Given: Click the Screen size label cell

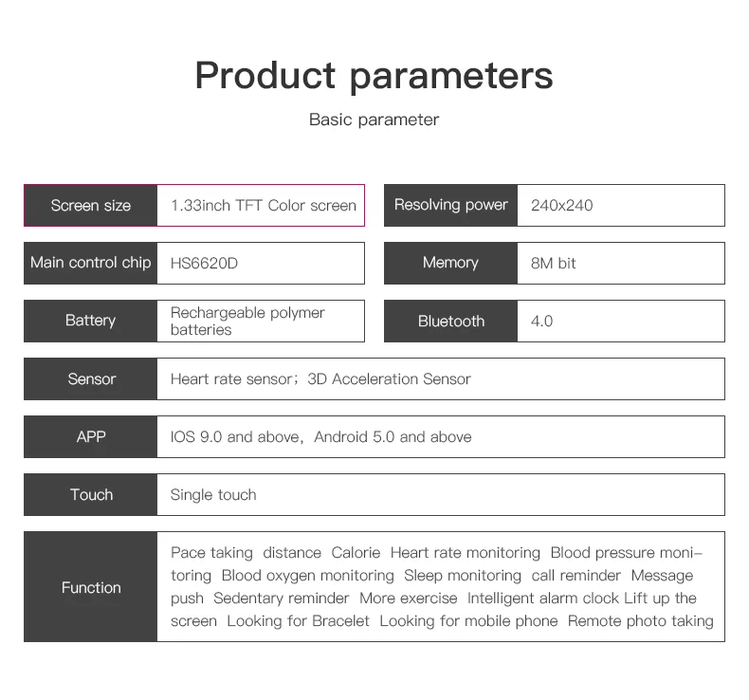Looking at the screenshot, I should click(91, 206).
